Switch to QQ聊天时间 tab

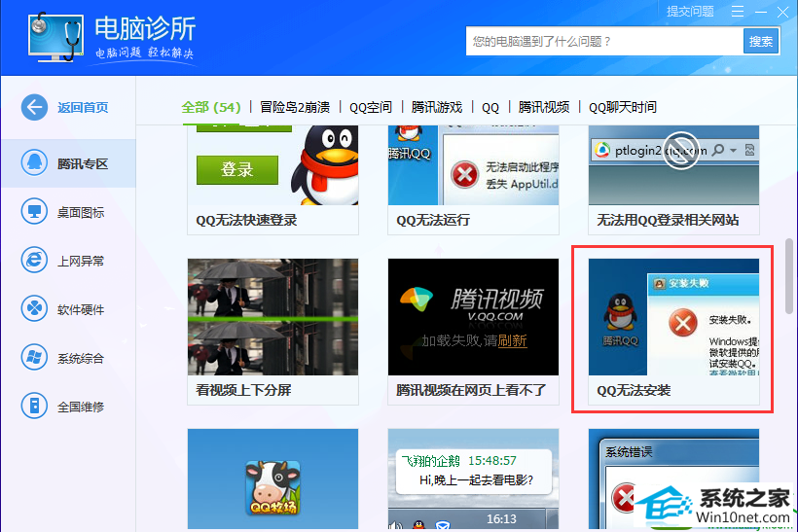coord(623,107)
